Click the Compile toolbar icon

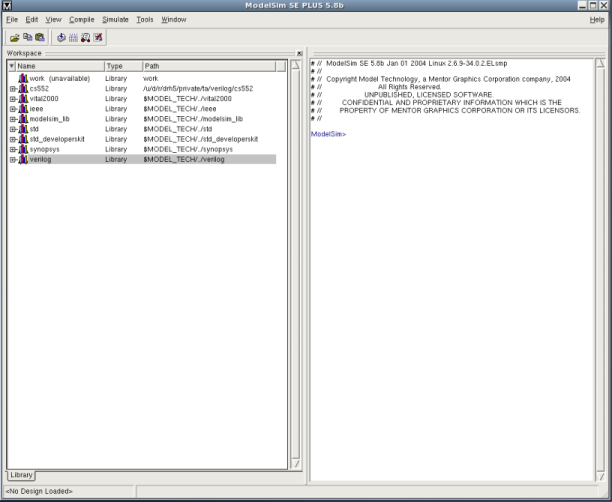pyautogui.click(x=61, y=37)
